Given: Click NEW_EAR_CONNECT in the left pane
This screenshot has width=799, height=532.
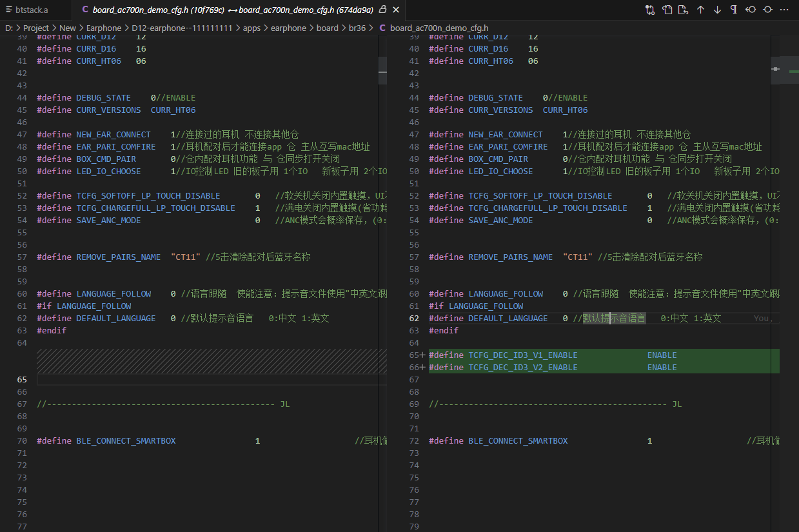Looking at the screenshot, I should (113, 135).
